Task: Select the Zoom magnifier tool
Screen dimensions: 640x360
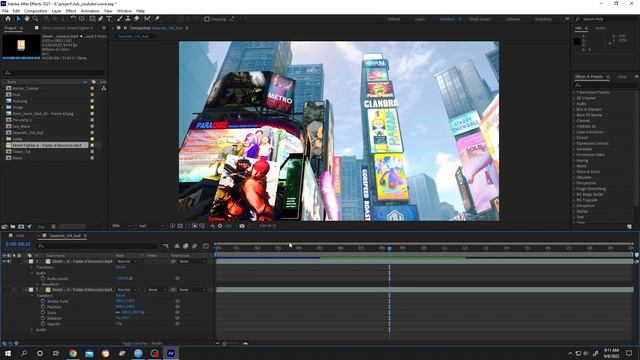Action: 36,19
